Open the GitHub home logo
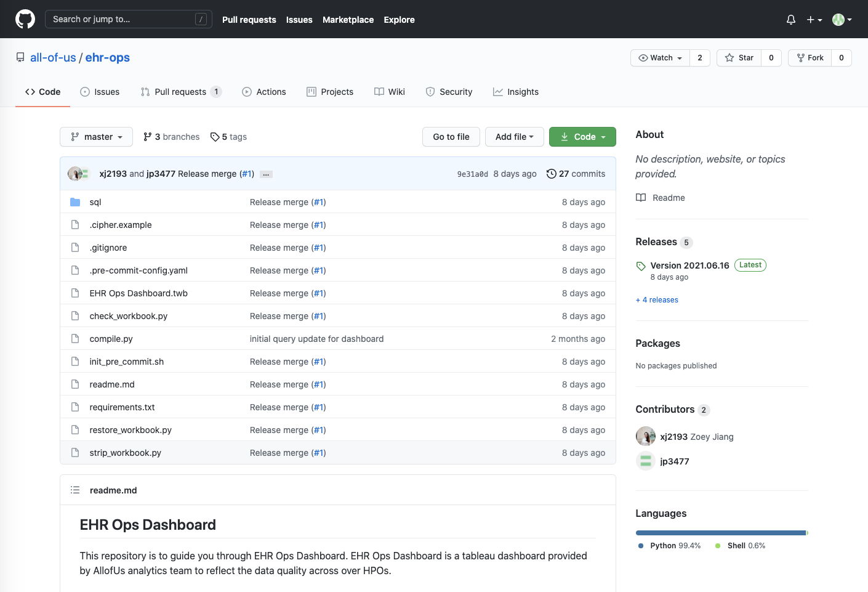Screen dimensions: 868x592 (25, 19)
